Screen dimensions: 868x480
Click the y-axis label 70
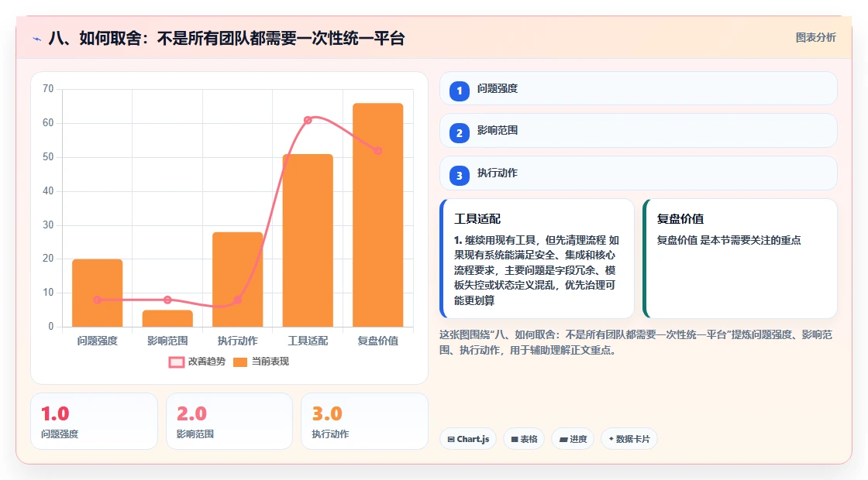tap(48, 88)
